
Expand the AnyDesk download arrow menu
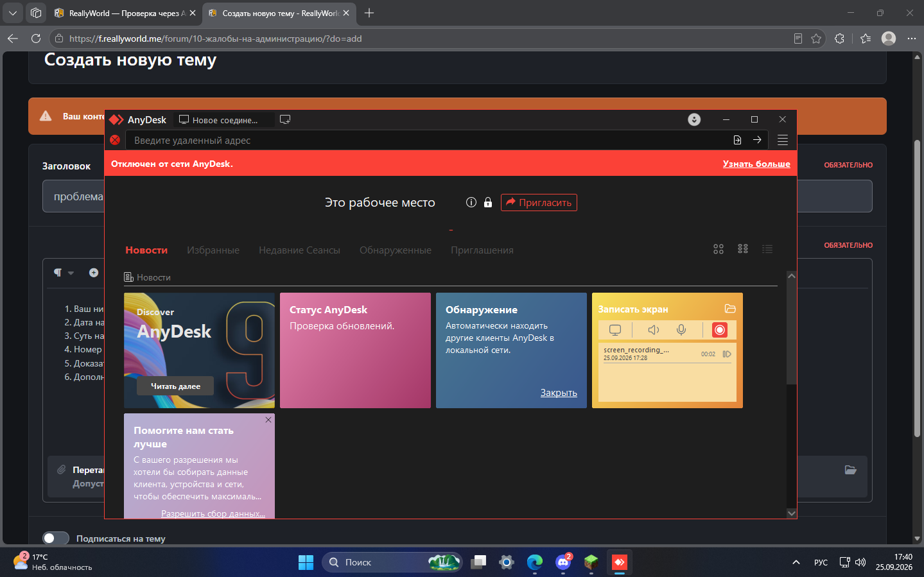pos(694,119)
